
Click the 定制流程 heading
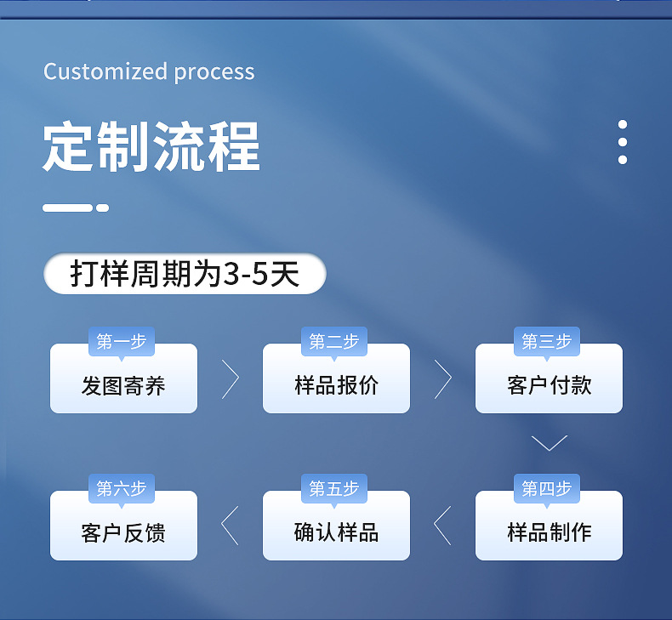tap(151, 146)
